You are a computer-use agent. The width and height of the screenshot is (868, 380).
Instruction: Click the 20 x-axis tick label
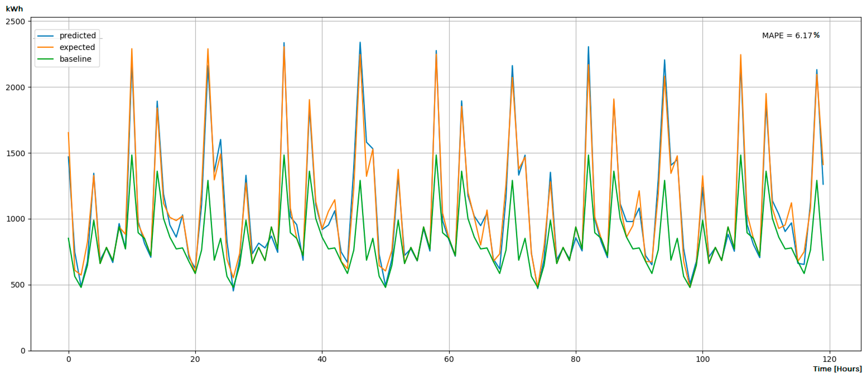[195, 359]
